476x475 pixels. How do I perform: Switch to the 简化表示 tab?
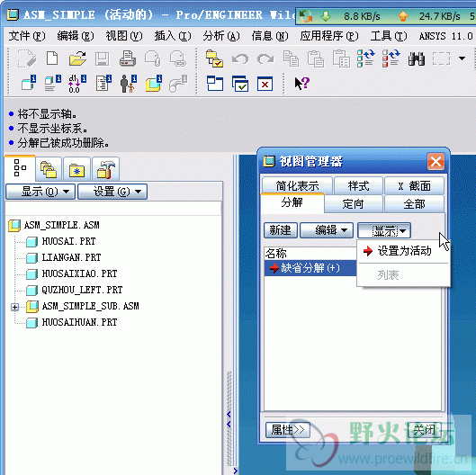pos(297,185)
